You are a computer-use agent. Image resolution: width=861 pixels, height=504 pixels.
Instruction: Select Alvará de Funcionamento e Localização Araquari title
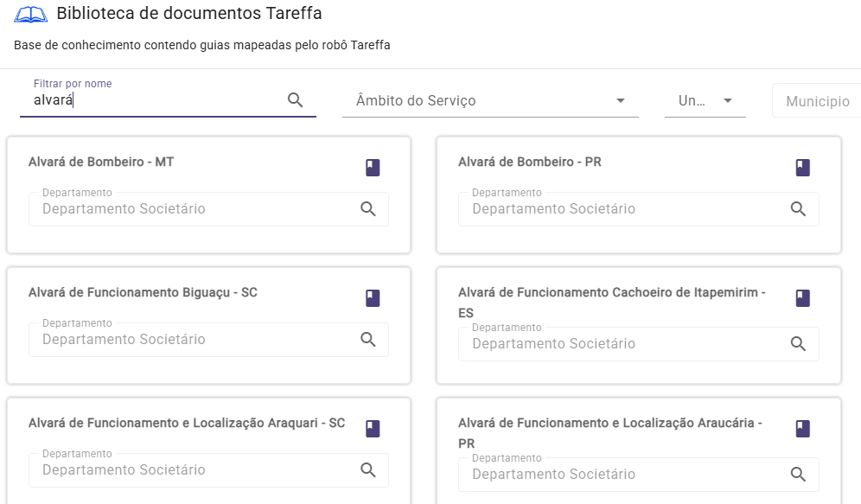click(187, 424)
